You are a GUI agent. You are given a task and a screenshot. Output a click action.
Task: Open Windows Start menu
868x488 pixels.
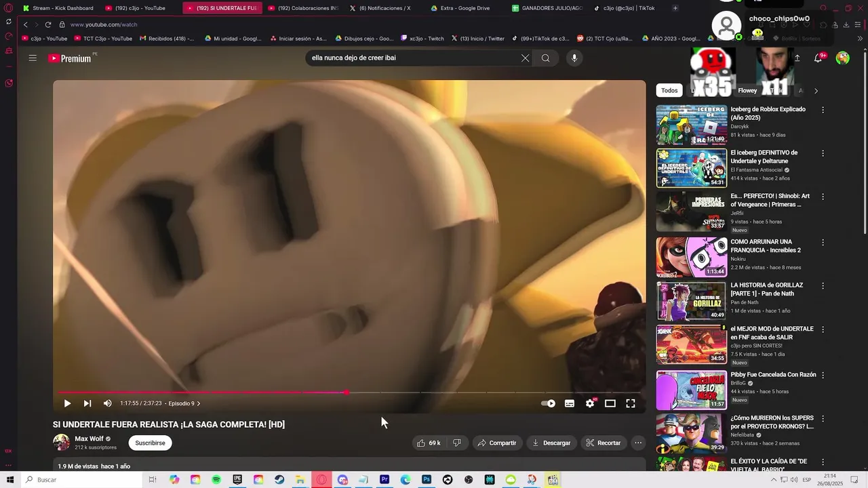[x=10, y=480]
